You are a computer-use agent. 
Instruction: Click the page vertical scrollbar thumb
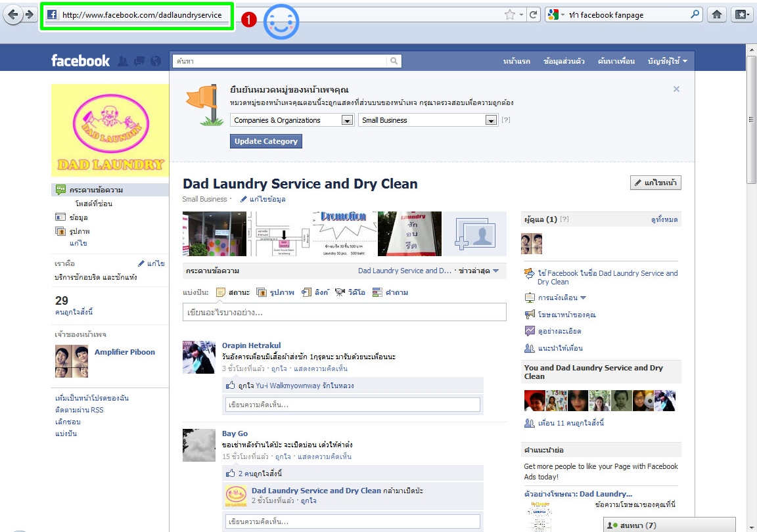tap(752, 119)
